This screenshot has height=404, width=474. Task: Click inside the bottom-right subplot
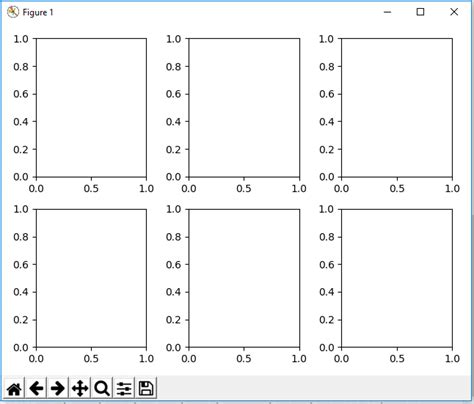397,278
